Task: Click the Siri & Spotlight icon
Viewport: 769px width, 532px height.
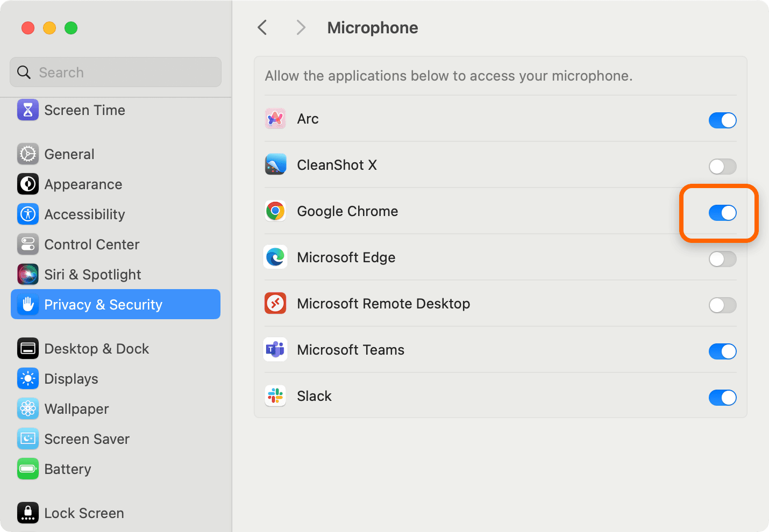Action: (x=28, y=275)
